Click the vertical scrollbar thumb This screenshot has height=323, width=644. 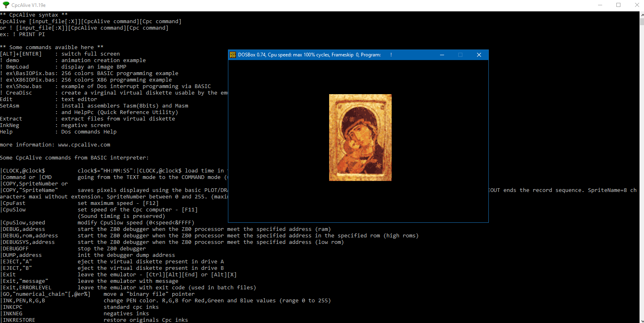[642, 20]
